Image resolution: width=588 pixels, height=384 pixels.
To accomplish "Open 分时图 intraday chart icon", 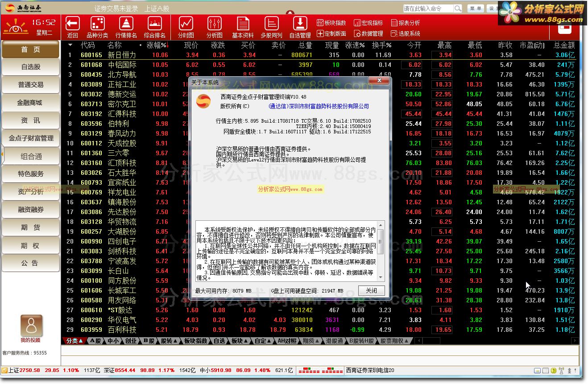I will tap(186, 27).
